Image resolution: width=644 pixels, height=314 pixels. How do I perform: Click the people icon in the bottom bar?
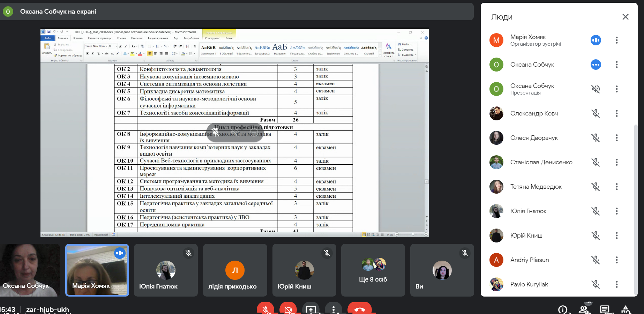click(x=584, y=309)
